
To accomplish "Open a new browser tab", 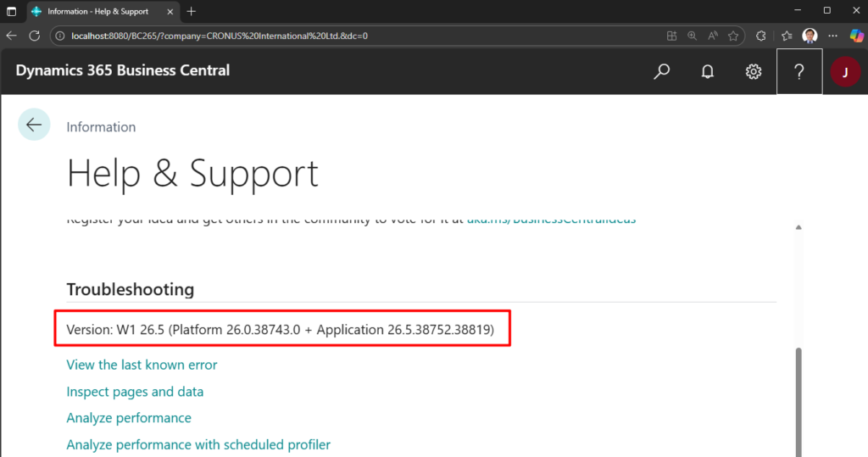I will [191, 11].
